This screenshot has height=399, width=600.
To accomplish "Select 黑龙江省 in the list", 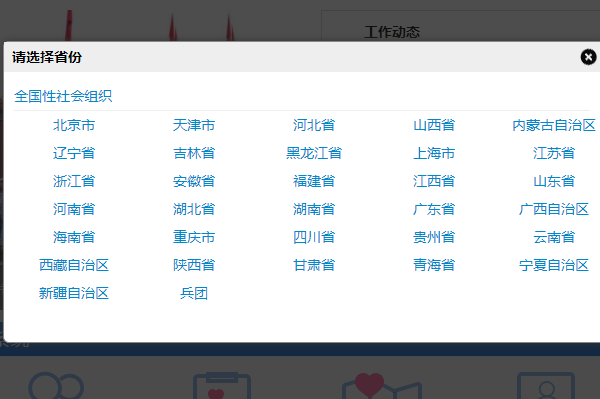I will [314, 153].
